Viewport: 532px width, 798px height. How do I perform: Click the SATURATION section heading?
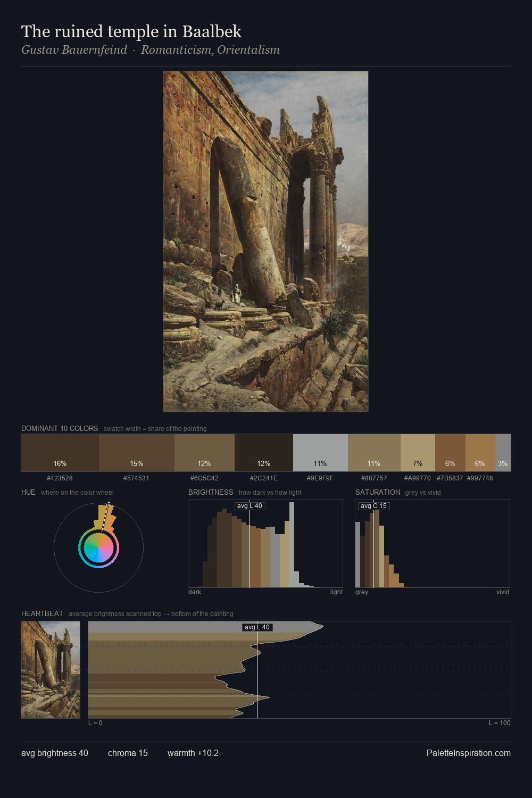coord(378,492)
